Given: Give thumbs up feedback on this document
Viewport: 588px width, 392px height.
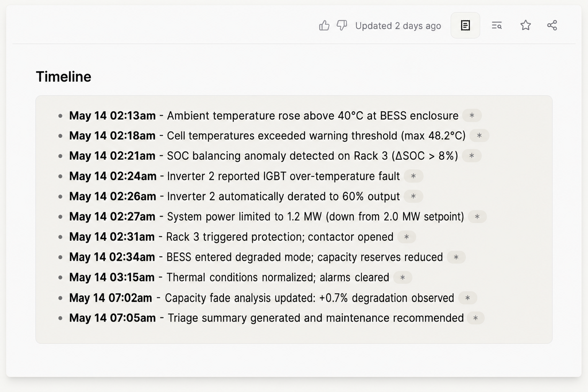Looking at the screenshot, I should tap(324, 25).
